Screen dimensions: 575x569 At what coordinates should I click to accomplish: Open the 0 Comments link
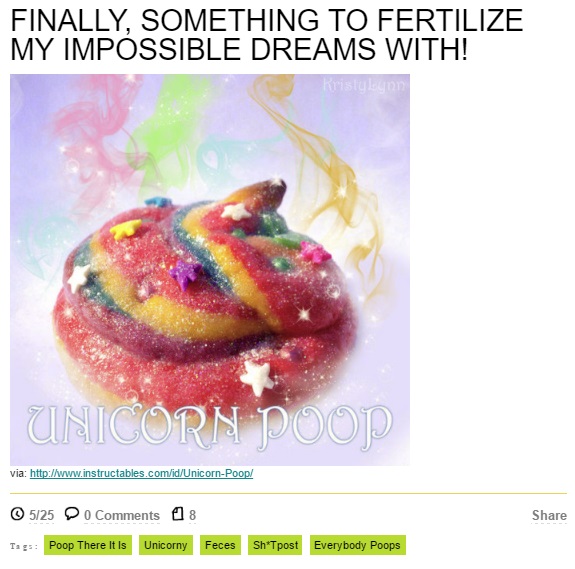click(122, 515)
